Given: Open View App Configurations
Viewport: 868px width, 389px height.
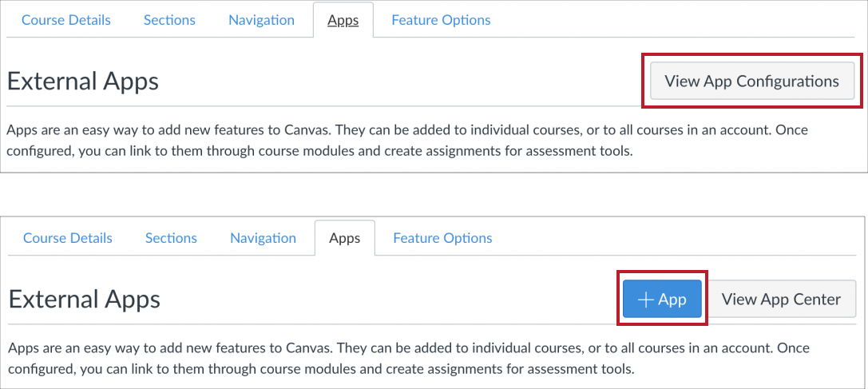Looking at the screenshot, I should click(751, 81).
